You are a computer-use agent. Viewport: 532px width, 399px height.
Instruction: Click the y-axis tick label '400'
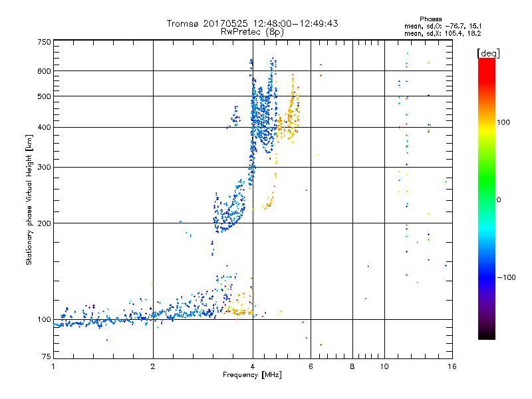click(45, 127)
